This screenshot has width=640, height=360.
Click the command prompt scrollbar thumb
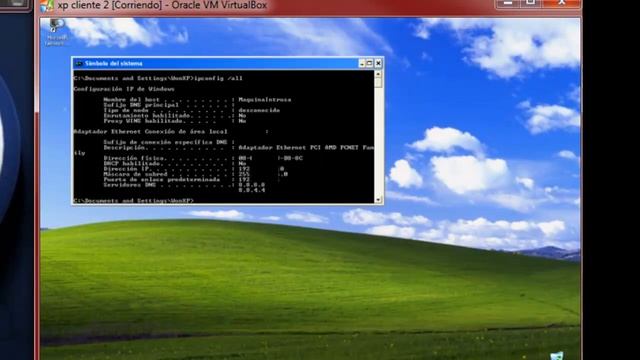[x=378, y=83]
